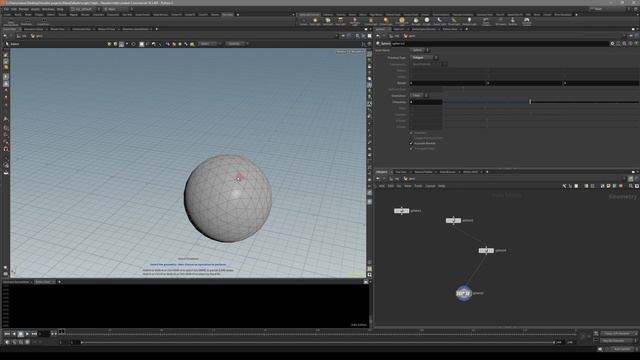Toggle the viewport display options icon

click(x=369, y=54)
